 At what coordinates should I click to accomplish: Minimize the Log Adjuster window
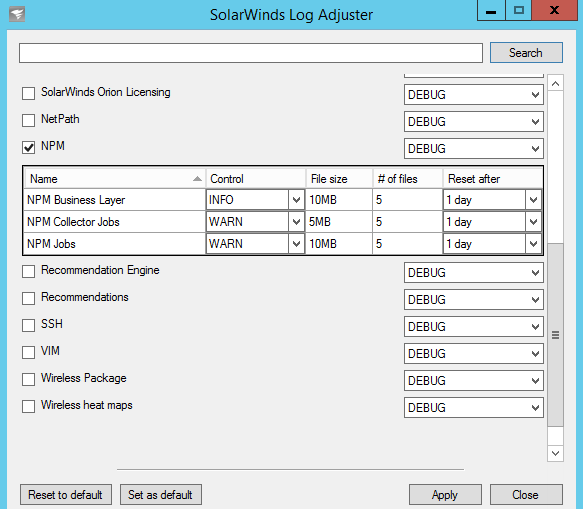click(x=491, y=10)
